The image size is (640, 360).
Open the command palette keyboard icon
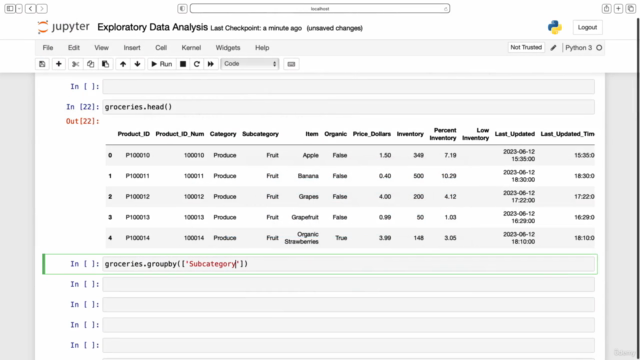point(291,64)
